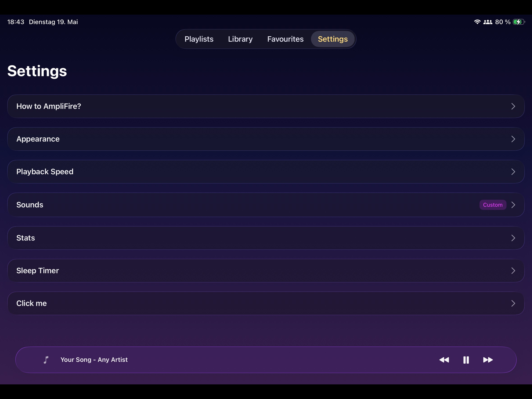
Task: Tap chevron on Playback Speed row
Action: click(x=513, y=172)
